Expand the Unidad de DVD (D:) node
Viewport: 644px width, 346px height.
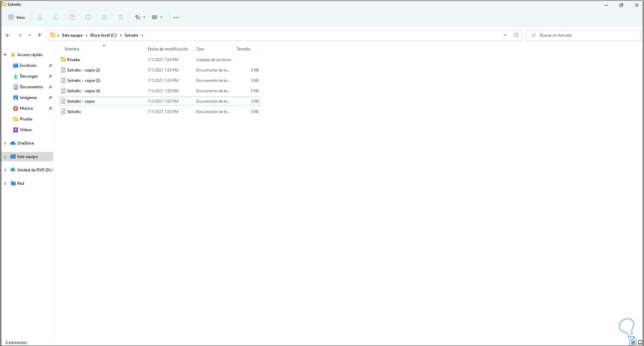click(x=5, y=170)
